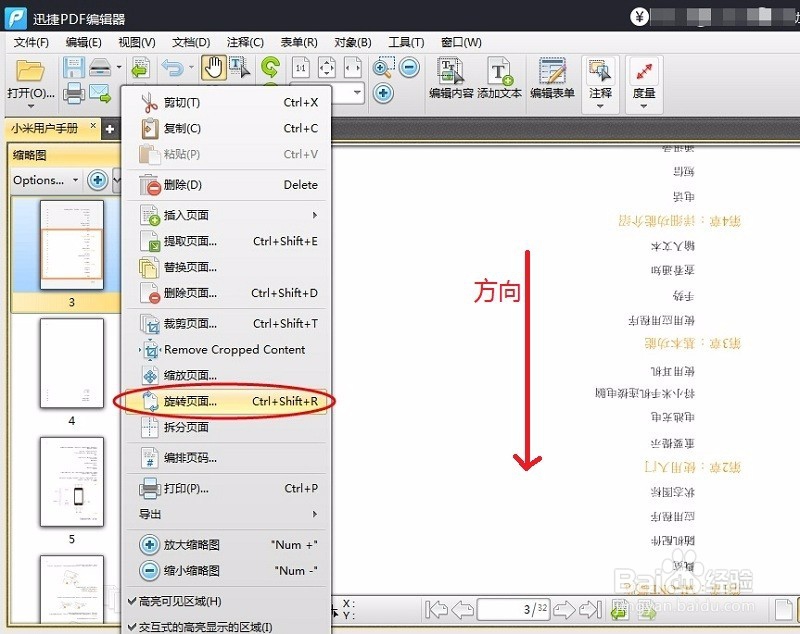Print using the small printer toolbar icon

73,93
